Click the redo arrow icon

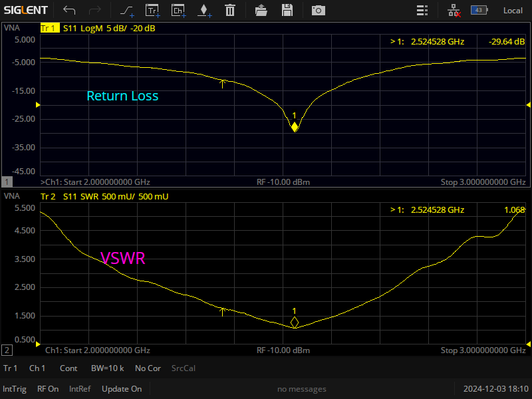[x=94, y=10]
